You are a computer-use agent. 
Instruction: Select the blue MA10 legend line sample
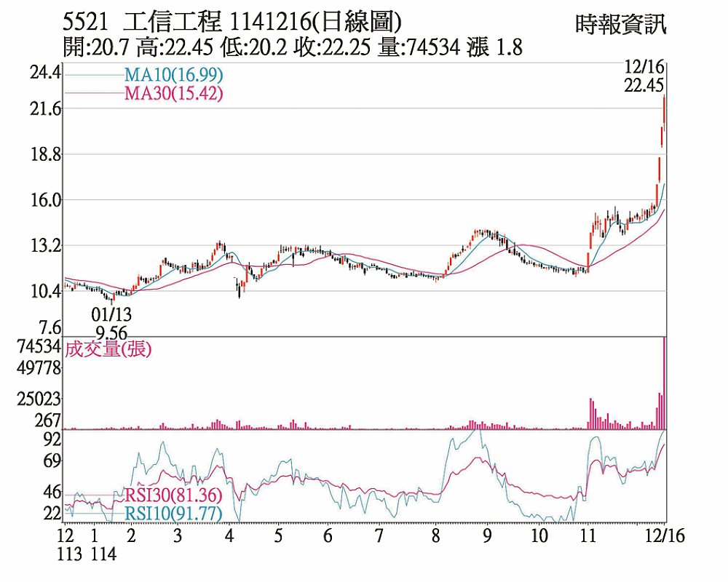click(x=93, y=75)
